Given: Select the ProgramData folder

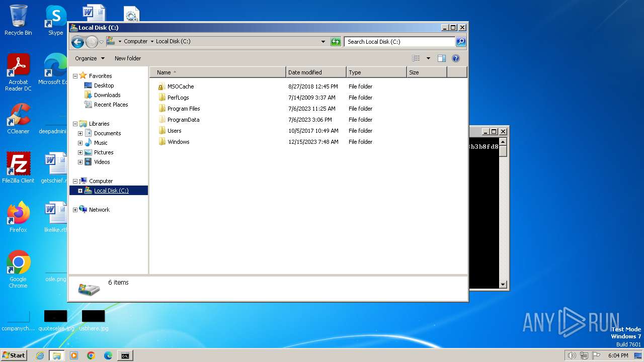Looking at the screenshot, I should click(x=183, y=120).
